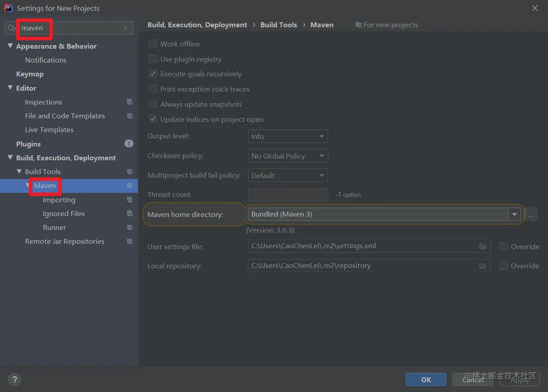Open Maven home directory dropdown arrow
Viewport: 548px width, 392px height.
click(x=515, y=214)
